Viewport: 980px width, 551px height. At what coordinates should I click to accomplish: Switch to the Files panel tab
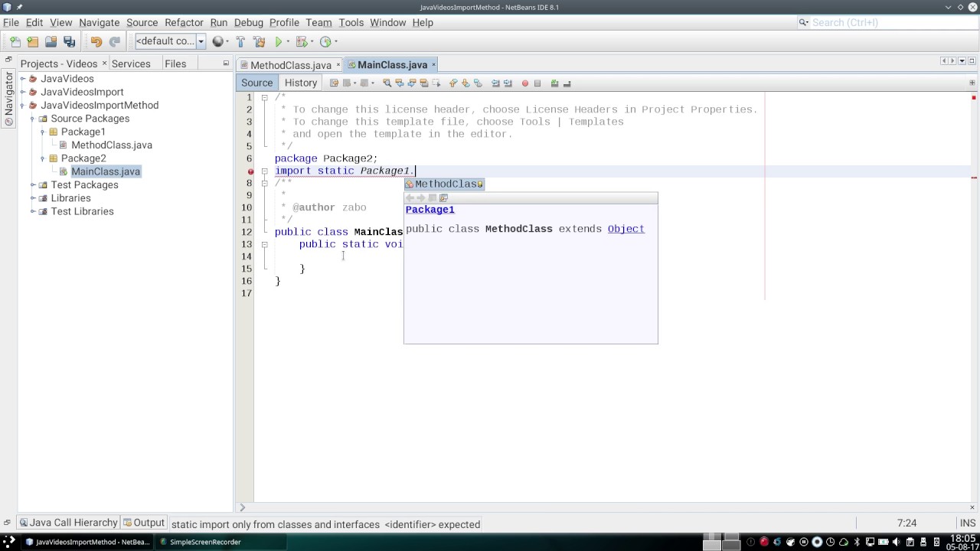pos(175,64)
